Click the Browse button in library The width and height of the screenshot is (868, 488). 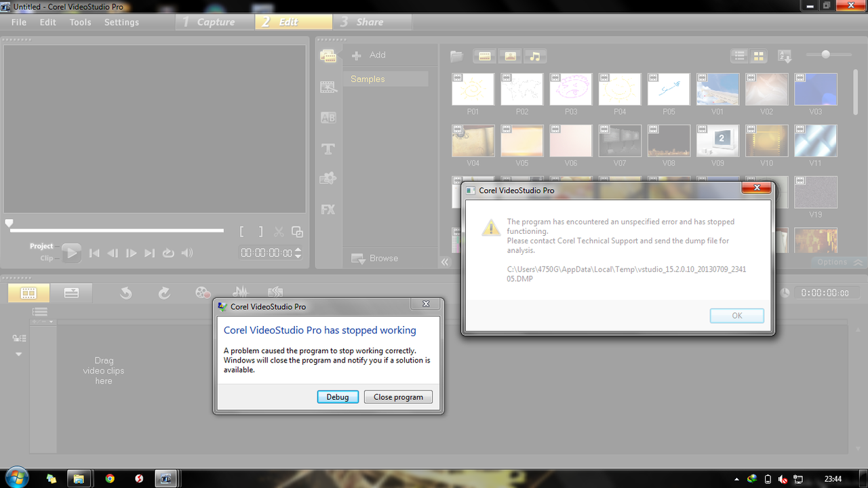(x=375, y=258)
